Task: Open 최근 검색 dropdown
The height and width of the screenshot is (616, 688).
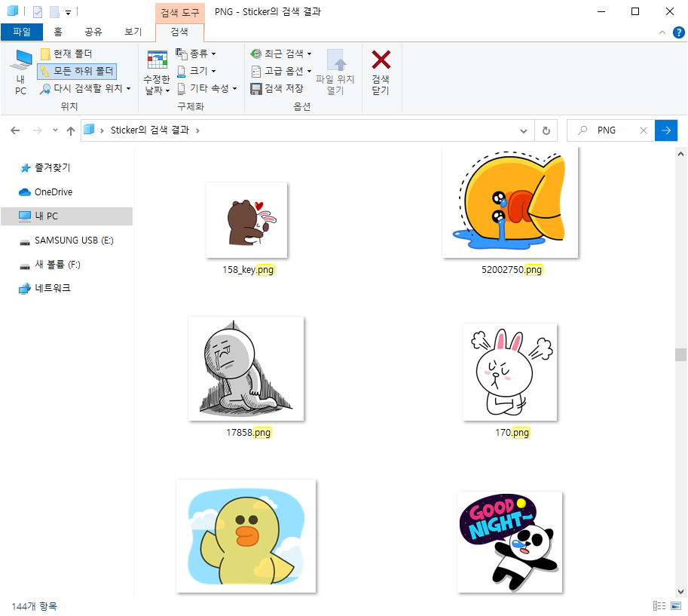Action: point(281,54)
